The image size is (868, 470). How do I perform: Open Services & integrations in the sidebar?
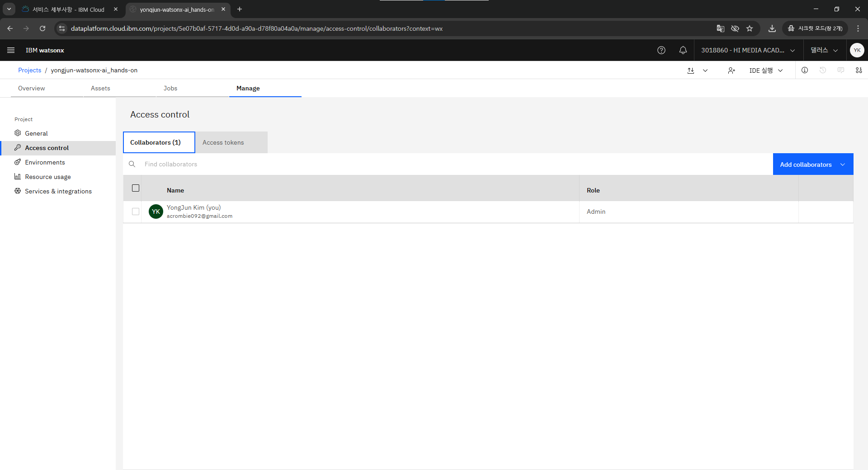coord(58,191)
